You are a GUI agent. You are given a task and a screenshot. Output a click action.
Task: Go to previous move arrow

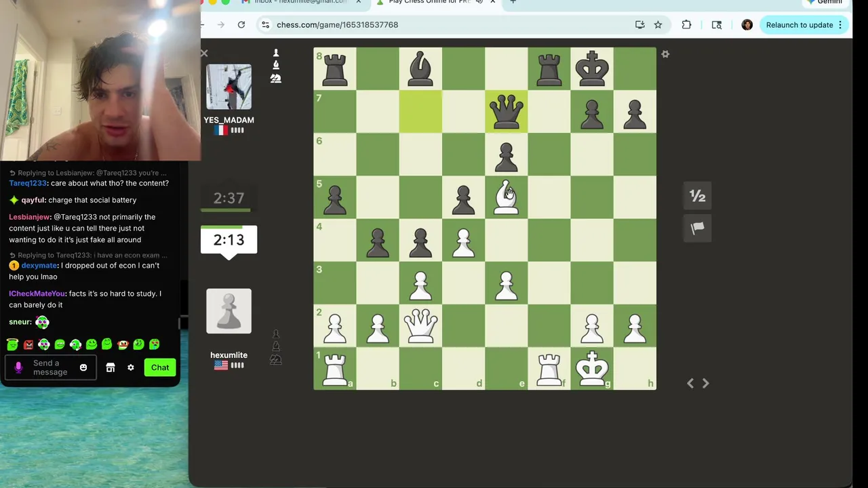pos(690,383)
